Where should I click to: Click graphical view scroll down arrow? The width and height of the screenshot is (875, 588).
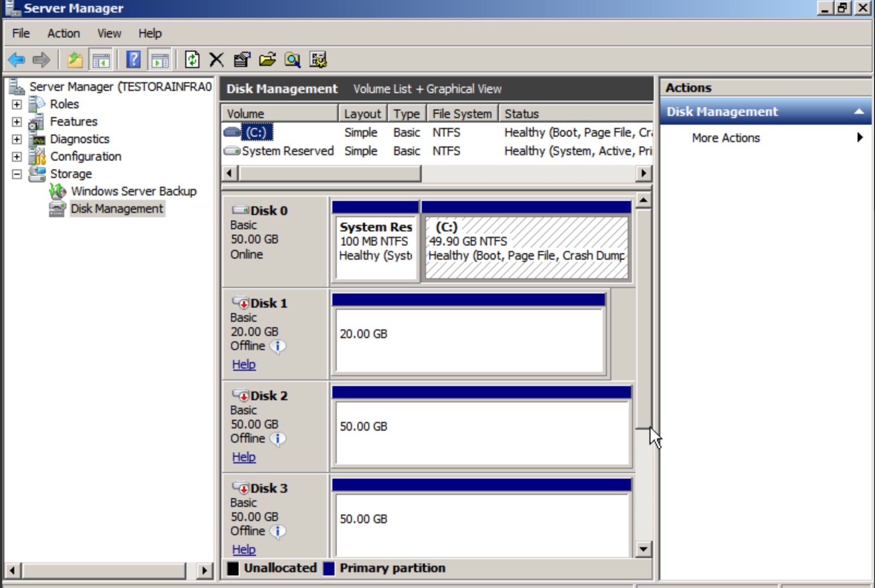click(x=643, y=549)
